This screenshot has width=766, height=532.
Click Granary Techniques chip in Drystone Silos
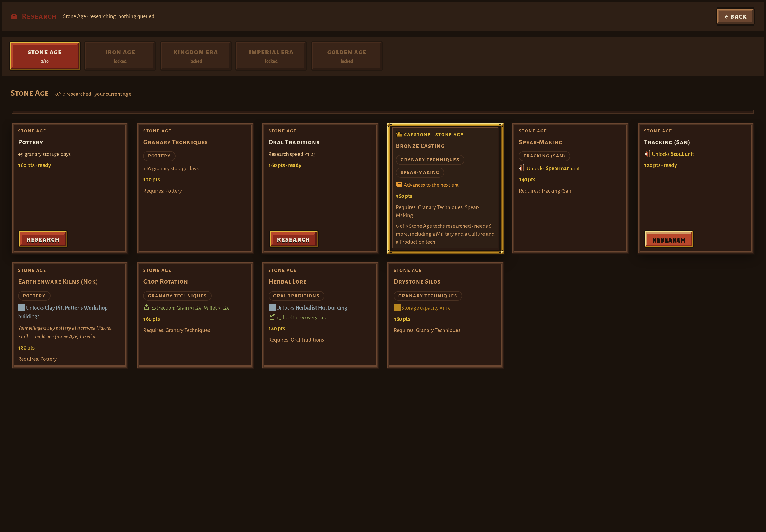(428, 296)
